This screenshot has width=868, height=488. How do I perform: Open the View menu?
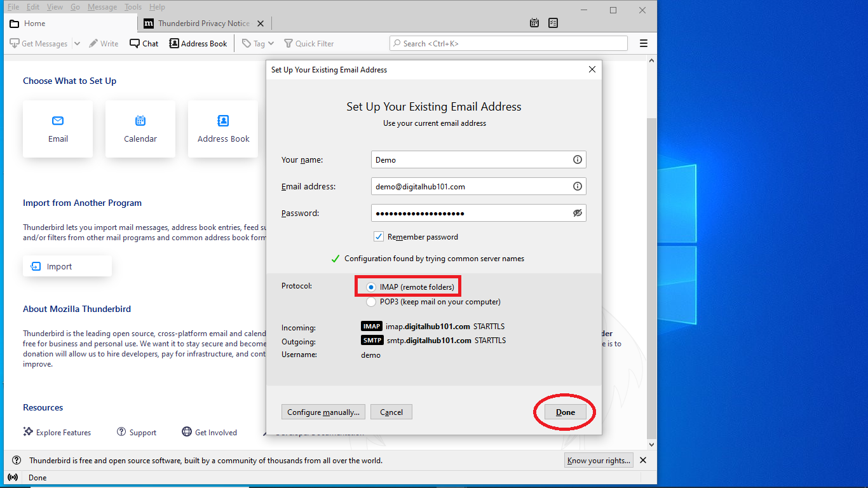click(x=55, y=7)
